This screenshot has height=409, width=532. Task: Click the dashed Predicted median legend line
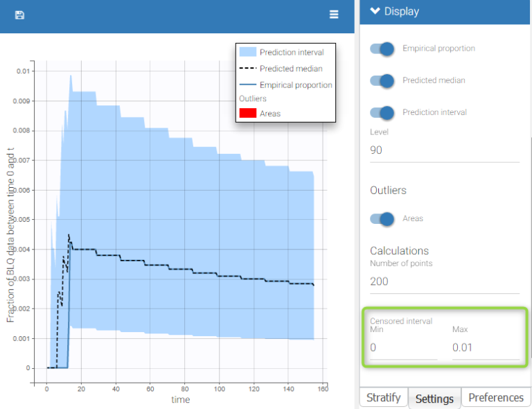point(247,69)
